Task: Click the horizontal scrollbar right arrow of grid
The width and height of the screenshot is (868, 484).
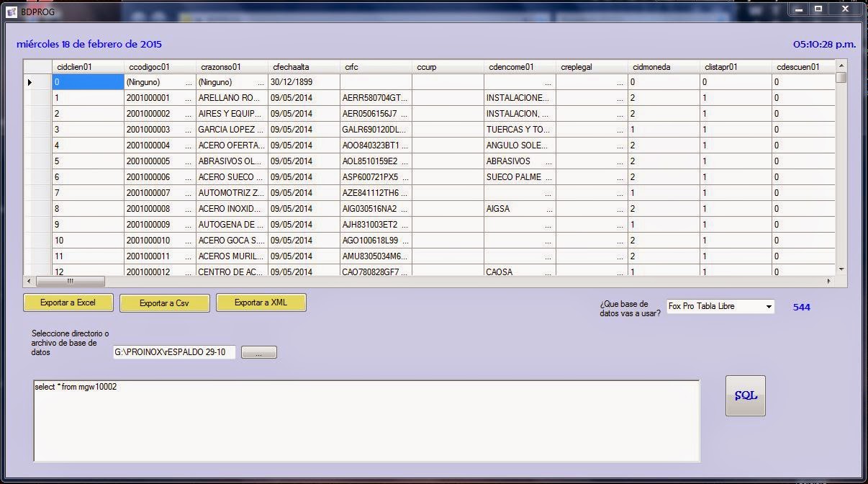Action: (x=830, y=281)
